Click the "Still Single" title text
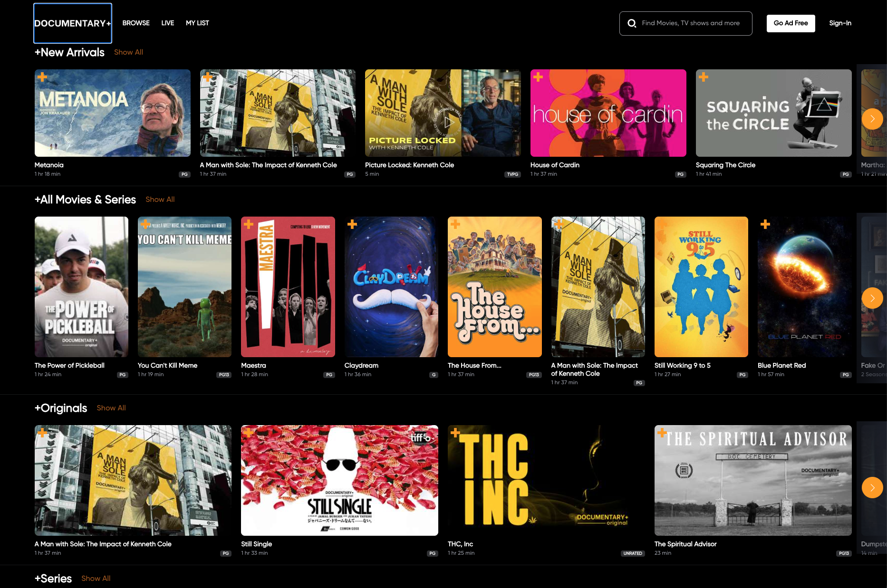The width and height of the screenshot is (887, 588). pyautogui.click(x=256, y=544)
